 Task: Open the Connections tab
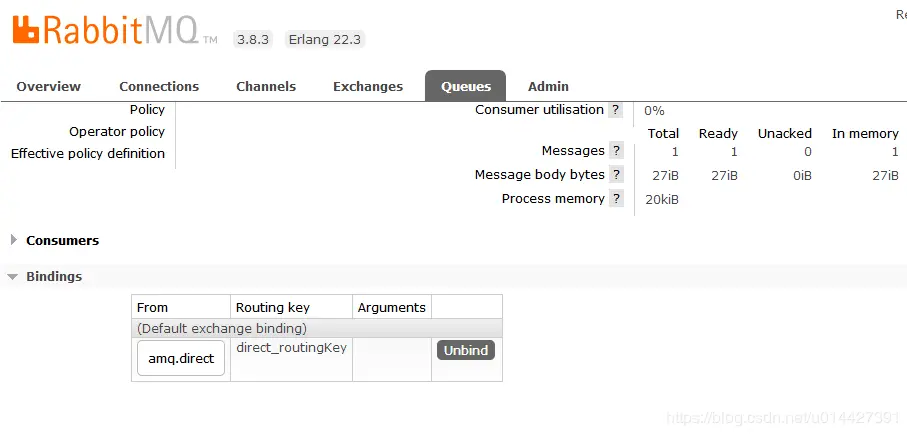pos(159,87)
